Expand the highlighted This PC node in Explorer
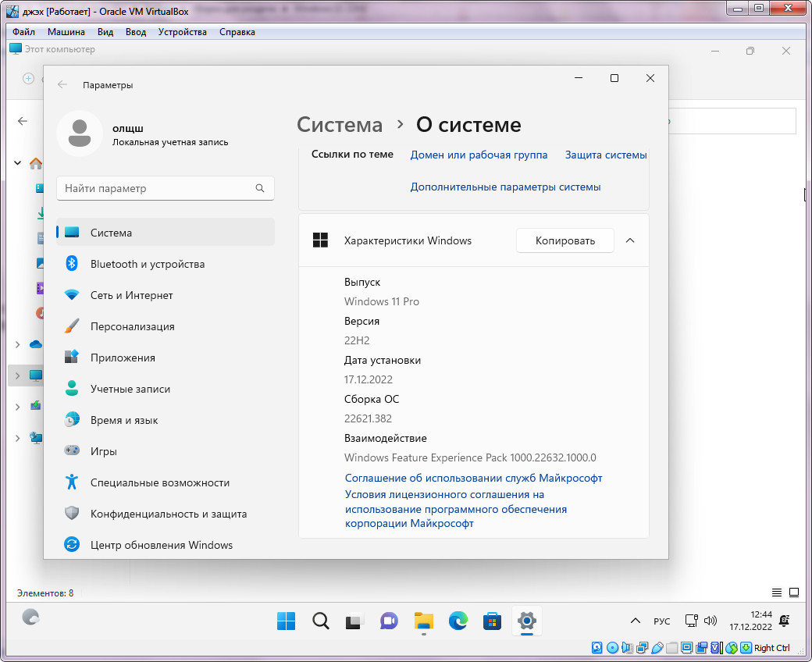Screen dimensions: 812x662 (18, 375)
